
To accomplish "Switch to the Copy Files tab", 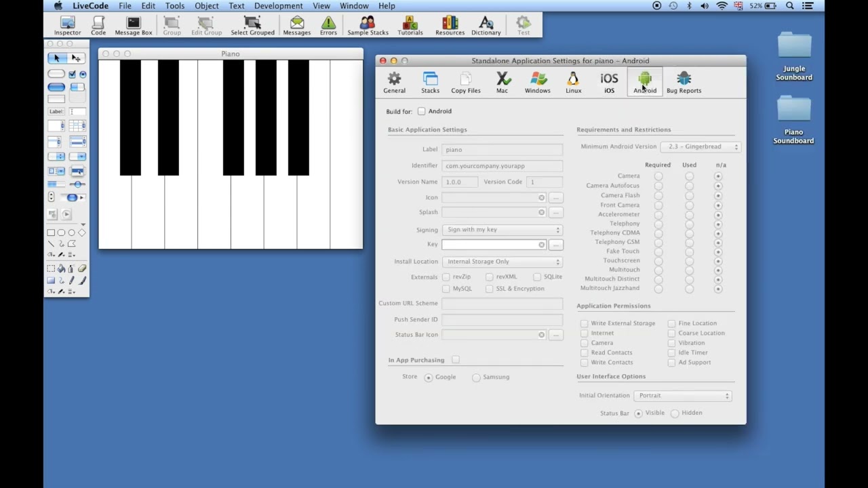I will (466, 83).
